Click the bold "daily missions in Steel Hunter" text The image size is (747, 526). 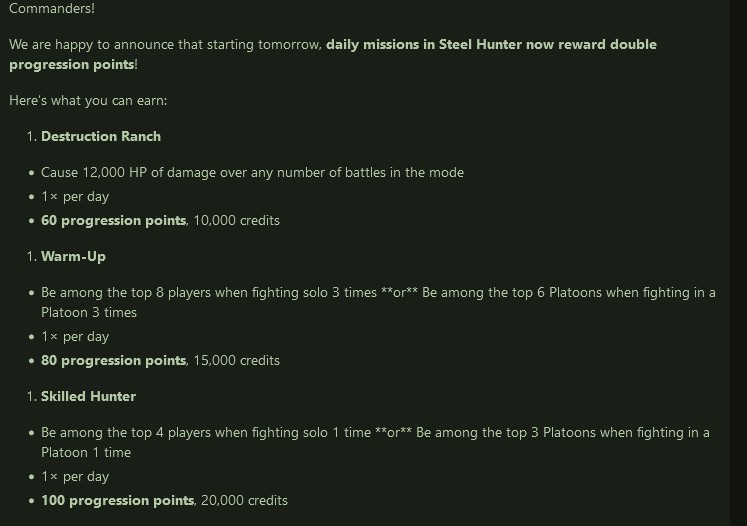(424, 44)
